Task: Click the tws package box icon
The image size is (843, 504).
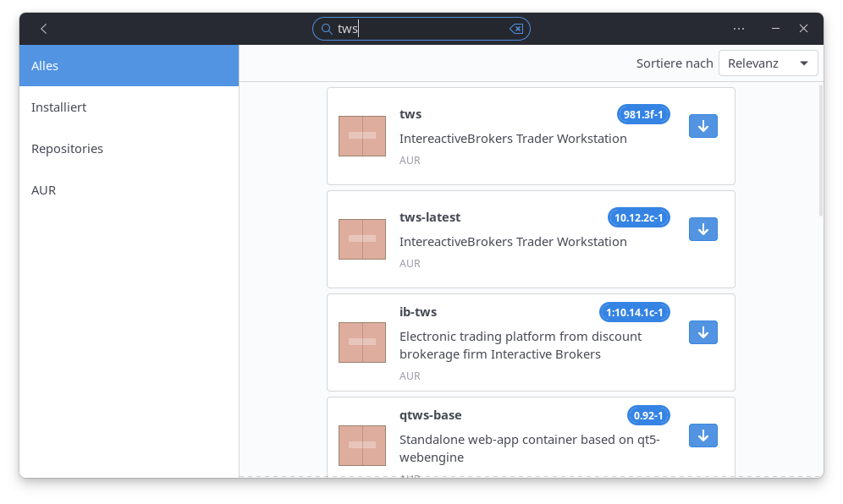Action: (361, 136)
